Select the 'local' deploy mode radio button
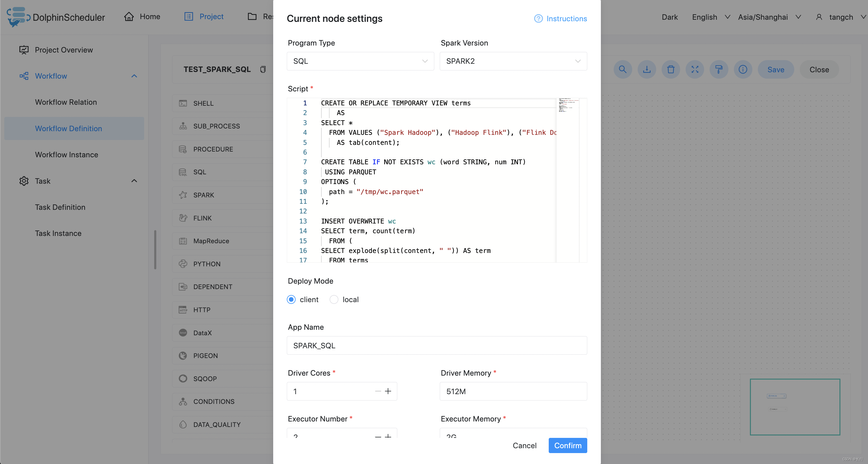868x464 pixels. pos(333,299)
